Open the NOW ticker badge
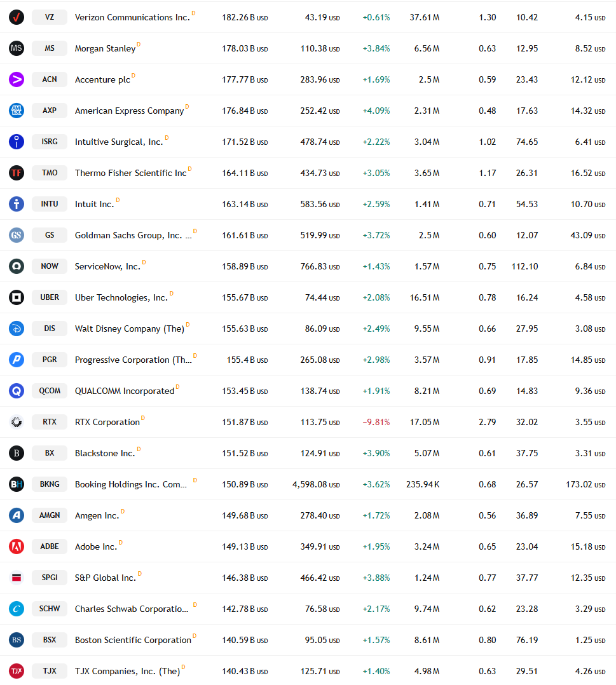 50,266
